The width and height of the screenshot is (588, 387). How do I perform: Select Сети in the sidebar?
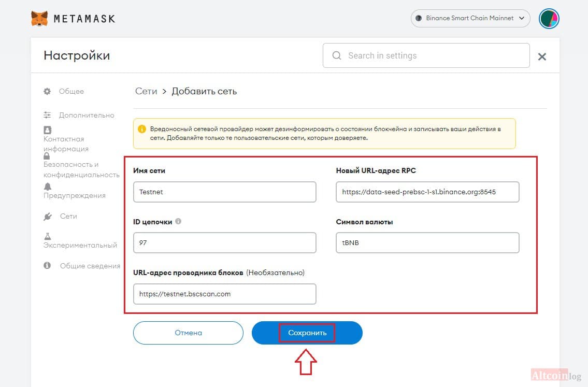[68, 216]
